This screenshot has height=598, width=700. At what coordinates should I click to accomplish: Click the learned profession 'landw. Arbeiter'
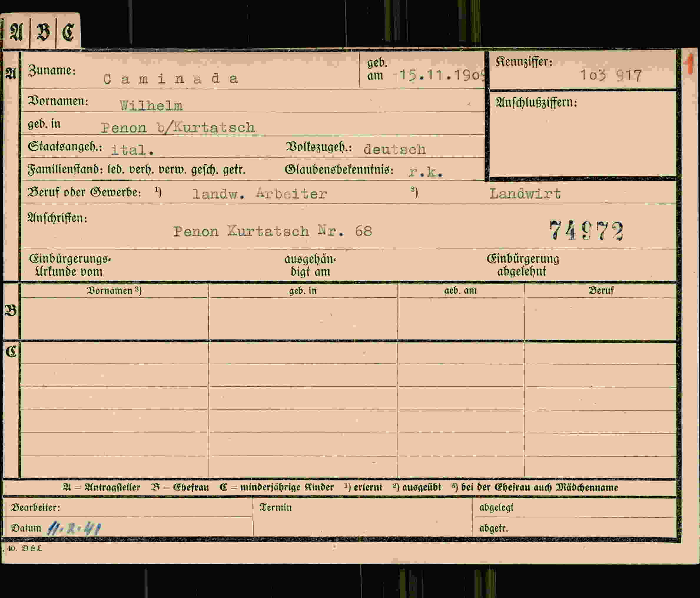259,193
